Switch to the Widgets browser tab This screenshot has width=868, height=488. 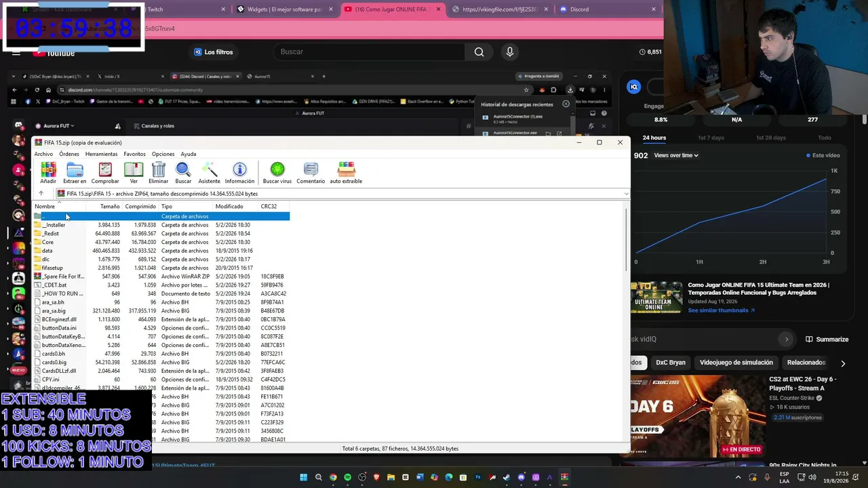pyautogui.click(x=283, y=9)
